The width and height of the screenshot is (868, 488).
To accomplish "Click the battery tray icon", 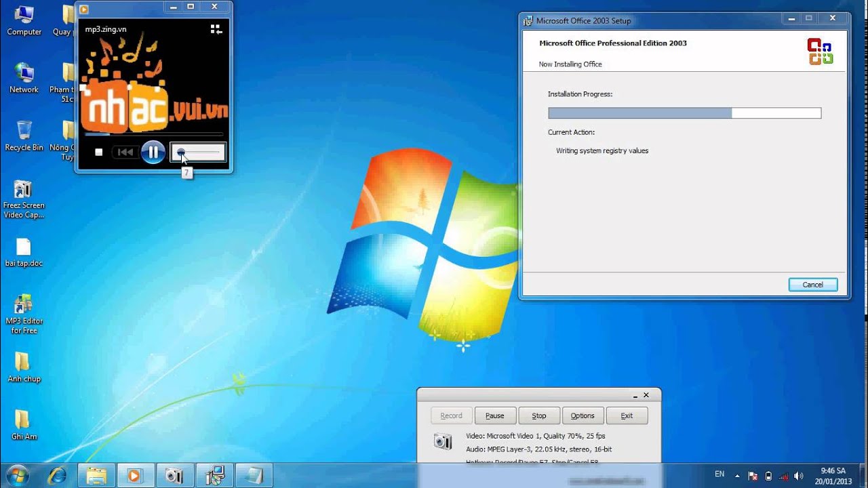I will tap(768, 476).
